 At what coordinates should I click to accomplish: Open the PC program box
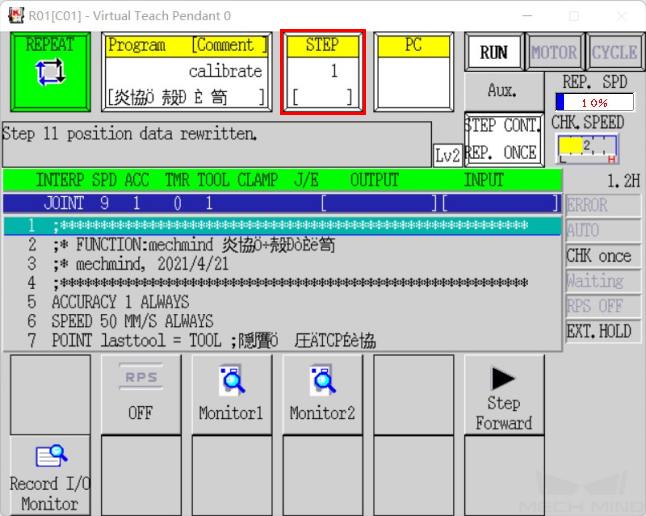tap(413, 72)
